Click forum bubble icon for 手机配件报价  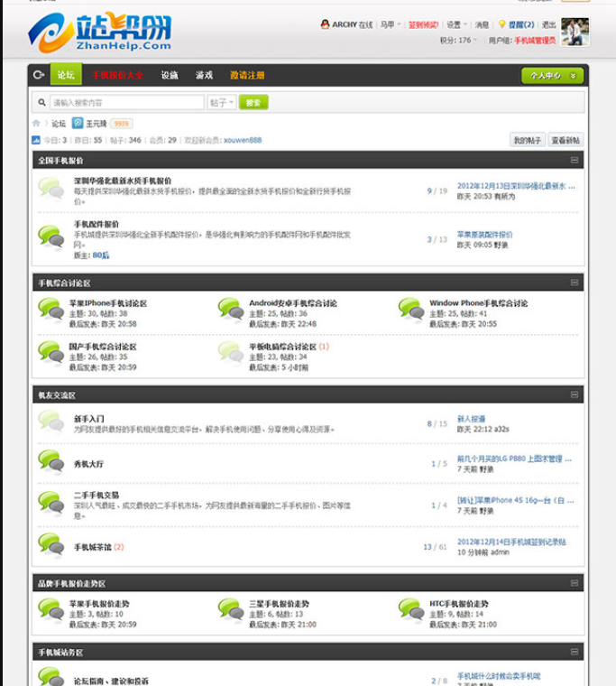click(51, 236)
